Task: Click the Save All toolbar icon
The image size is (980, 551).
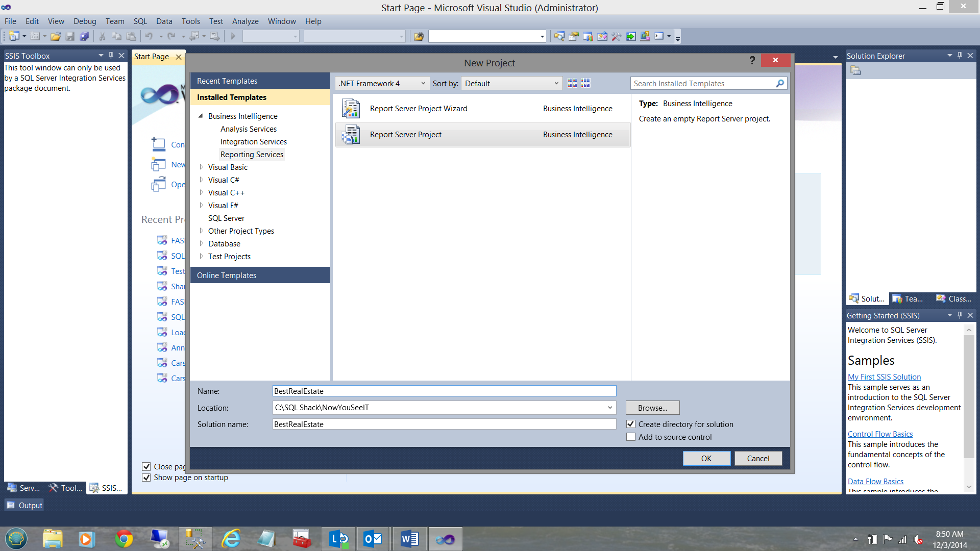Action: (85, 36)
